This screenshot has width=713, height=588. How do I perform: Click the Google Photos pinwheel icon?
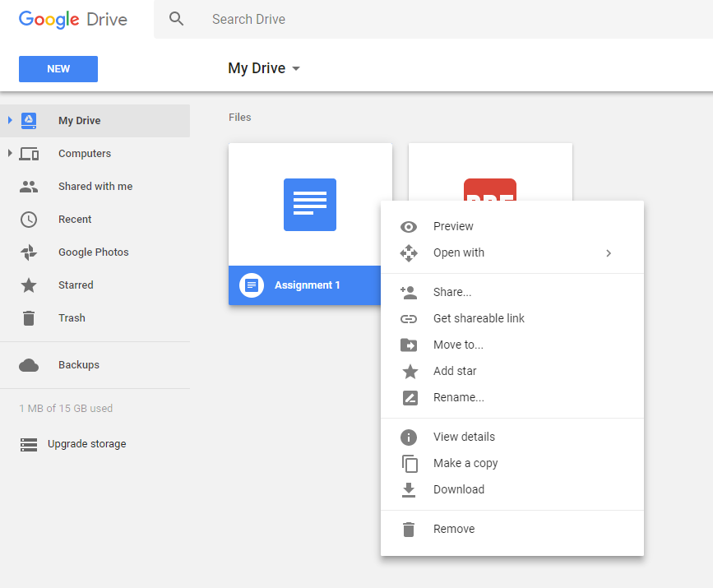pos(29,252)
